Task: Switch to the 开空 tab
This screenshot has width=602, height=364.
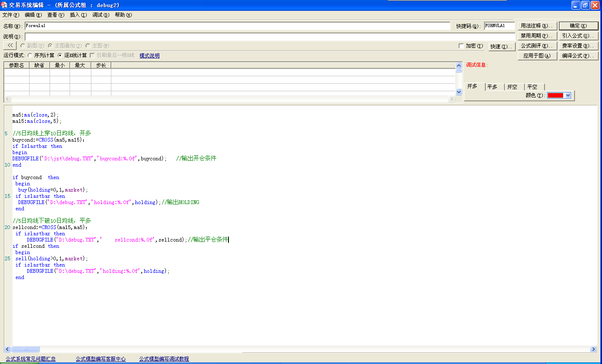Action: [514, 87]
